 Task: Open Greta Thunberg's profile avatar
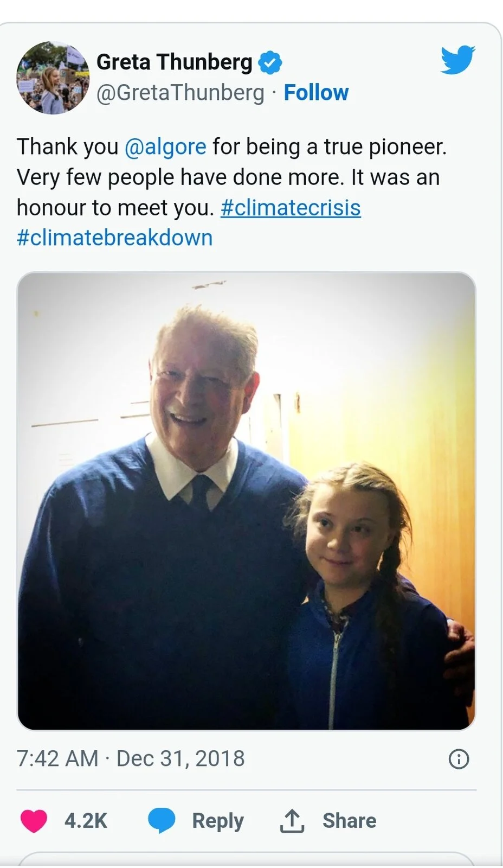pyautogui.click(x=53, y=78)
